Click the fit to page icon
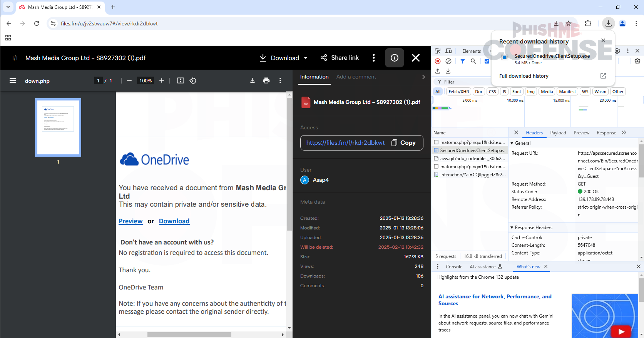Screen dimensions: 644x338 [180, 80]
